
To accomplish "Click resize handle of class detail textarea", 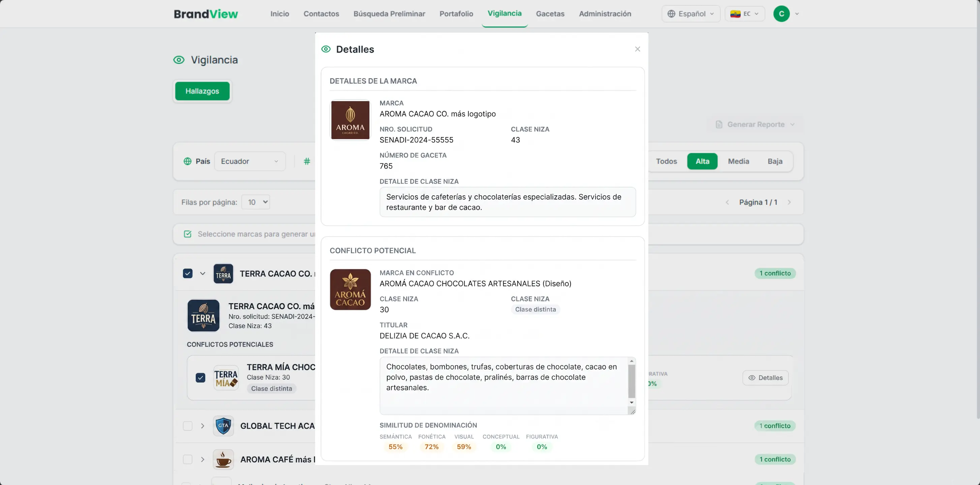I will click(x=632, y=411).
